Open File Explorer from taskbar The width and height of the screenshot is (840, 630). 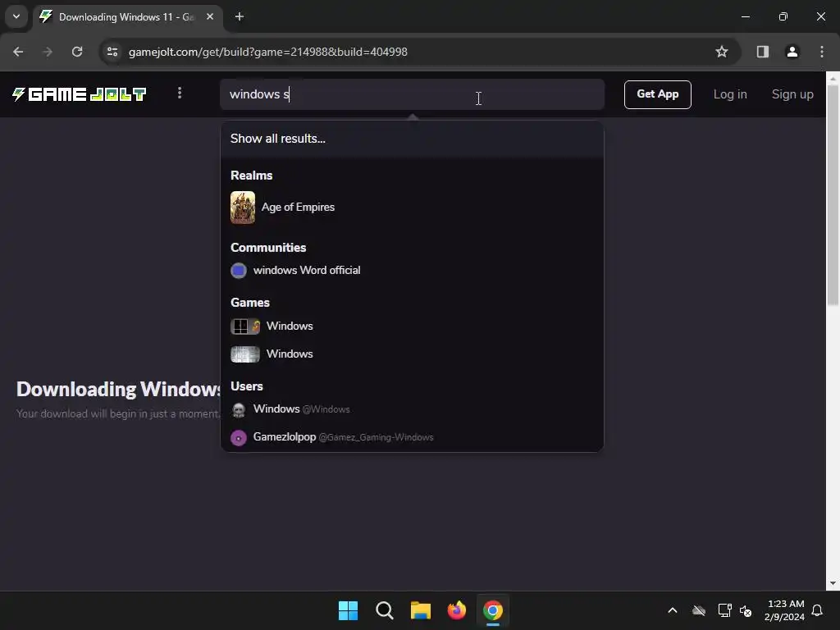[421, 610]
